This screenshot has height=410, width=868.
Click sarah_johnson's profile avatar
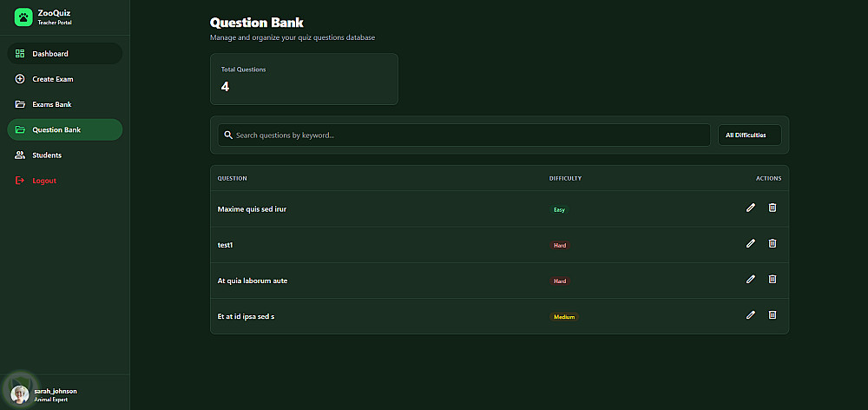tap(19, 392)
